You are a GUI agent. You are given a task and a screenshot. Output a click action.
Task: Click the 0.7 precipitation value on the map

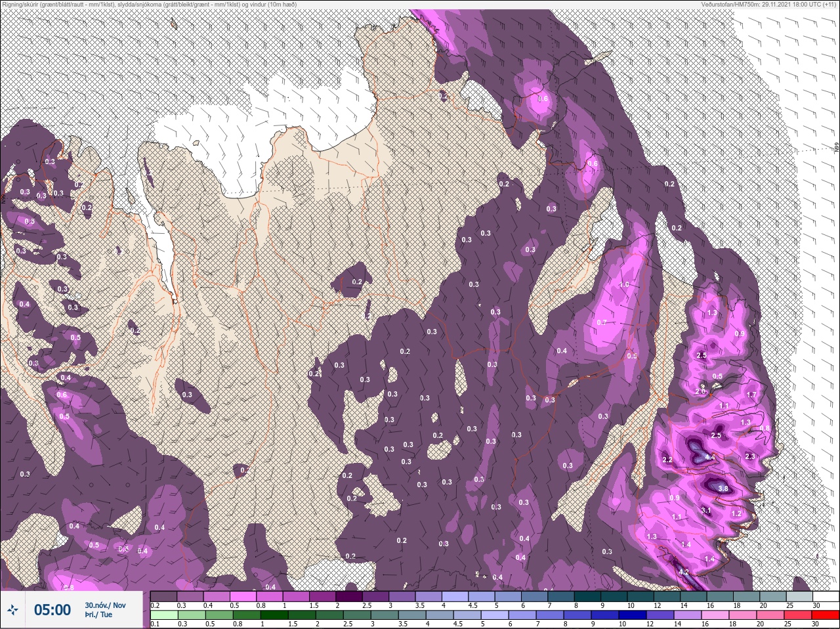coord(602,322)
